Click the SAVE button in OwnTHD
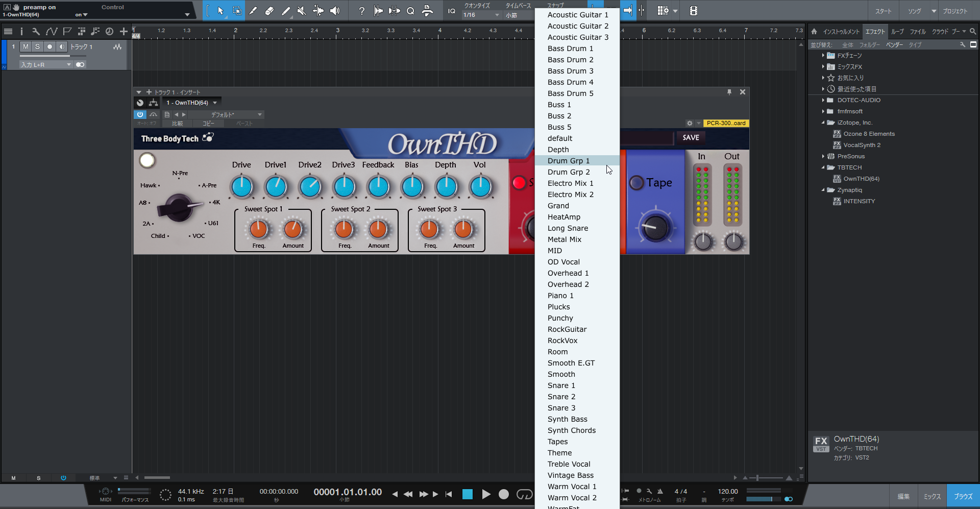Viewport: 980px width, 509px height. [691, 137]
